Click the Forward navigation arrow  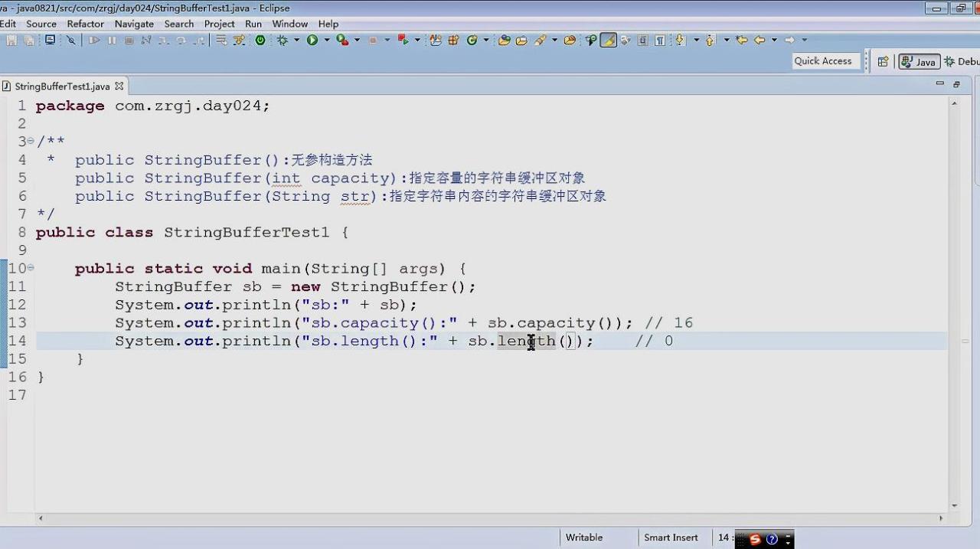pyautogui.click(x=789, y=40)
